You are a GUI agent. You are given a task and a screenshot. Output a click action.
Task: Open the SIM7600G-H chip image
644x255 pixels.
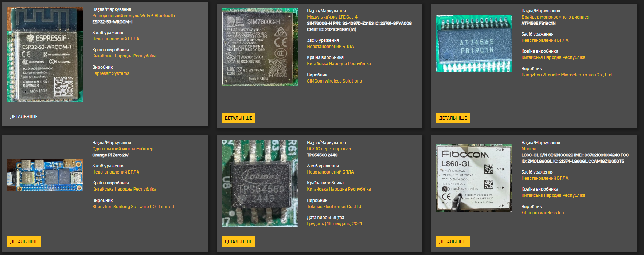(x=259, y=47)
